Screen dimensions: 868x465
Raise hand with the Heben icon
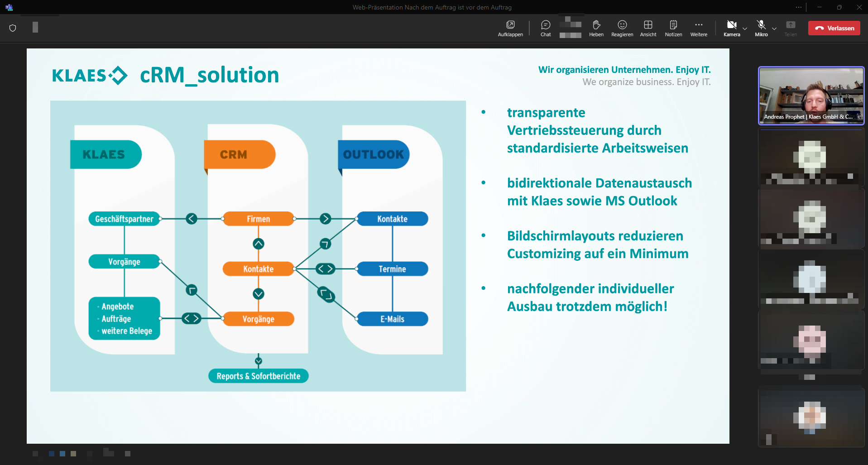click(x=596, y=28)
